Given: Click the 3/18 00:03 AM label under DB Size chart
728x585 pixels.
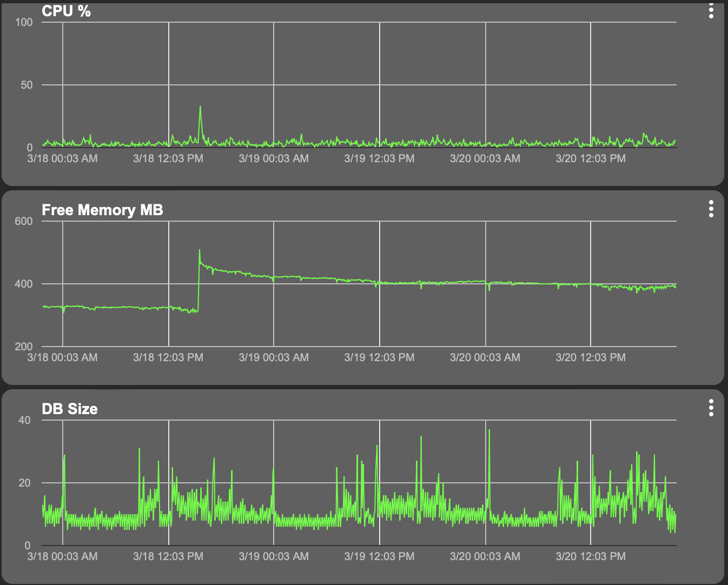Looking at the screenshot, I should [x=63, y=556].
